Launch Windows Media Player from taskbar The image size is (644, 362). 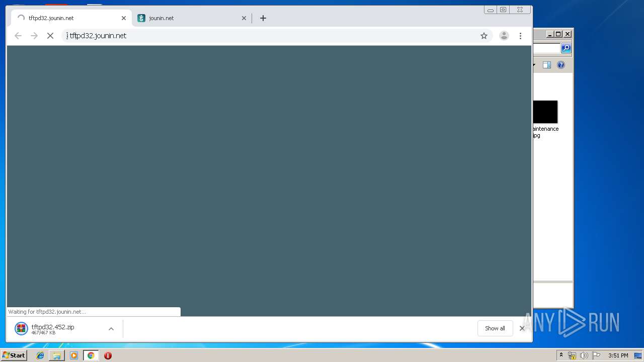pyautogui.click(x=74, y=355)
